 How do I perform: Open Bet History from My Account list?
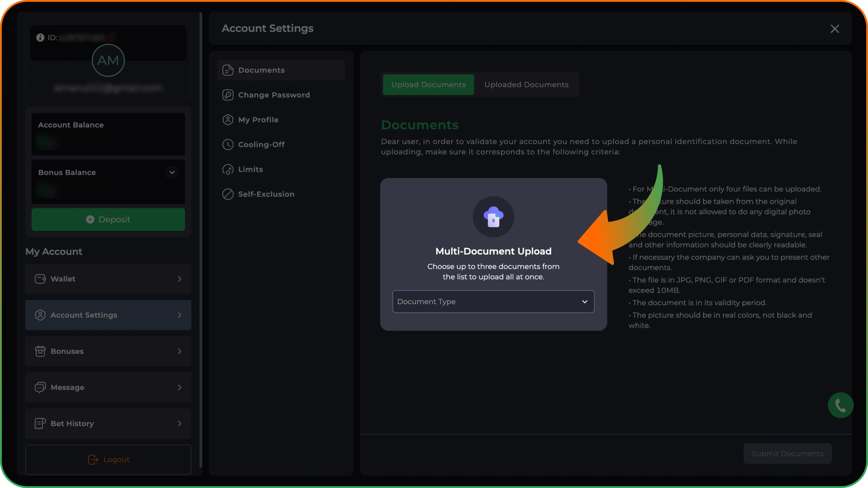108,423
